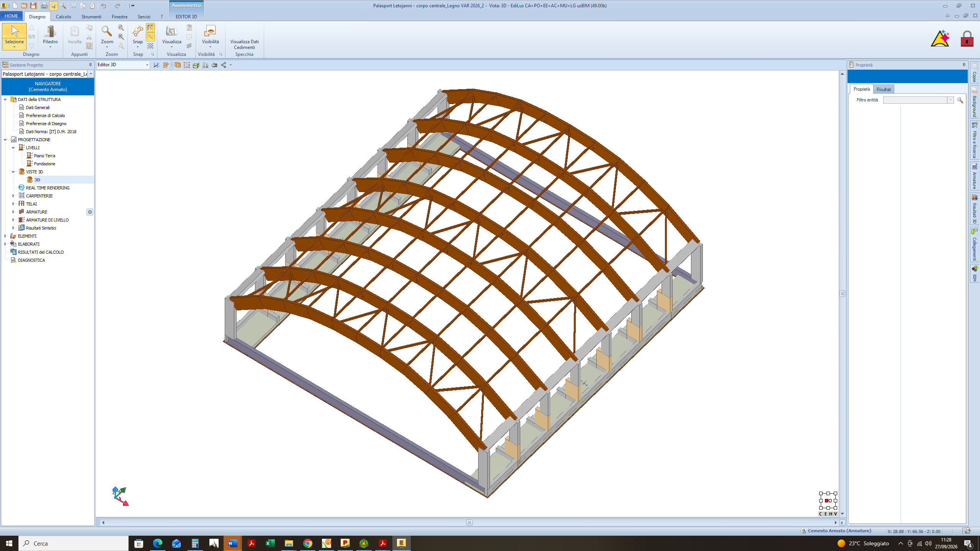
Task: Toggle the H view button
Action: 831,514
